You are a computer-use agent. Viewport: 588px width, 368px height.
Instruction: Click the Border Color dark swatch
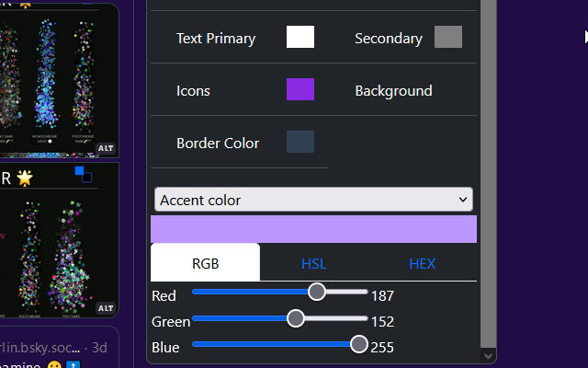point(300,142)
